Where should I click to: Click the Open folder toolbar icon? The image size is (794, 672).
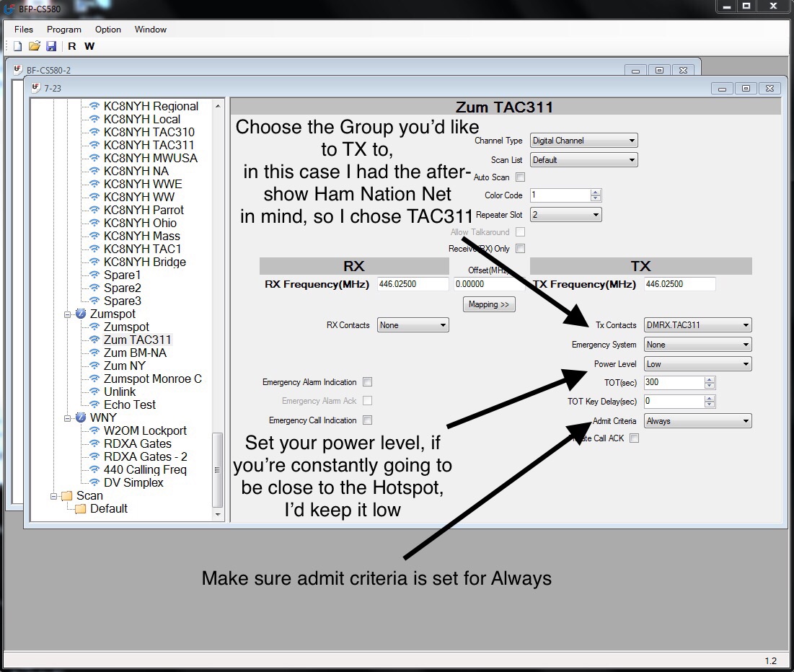[x=35, y=46]
